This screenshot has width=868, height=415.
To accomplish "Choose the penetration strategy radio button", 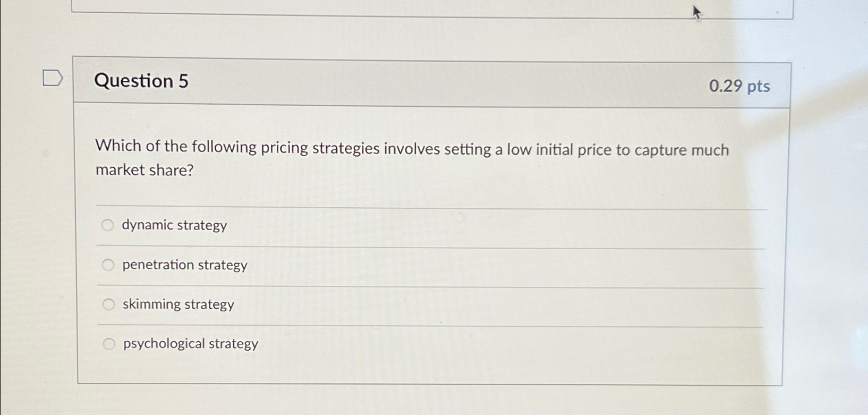I will [x=108, y=265].
